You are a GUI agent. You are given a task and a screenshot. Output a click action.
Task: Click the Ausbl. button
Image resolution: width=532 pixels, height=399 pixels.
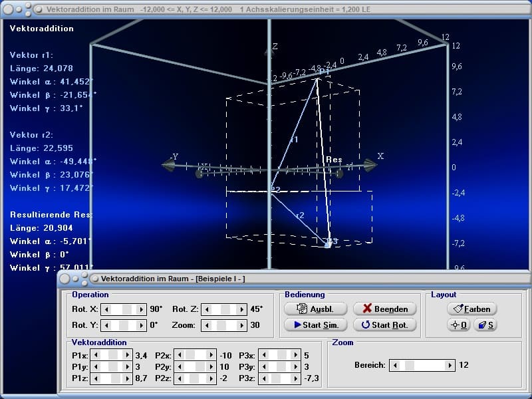[x=315, y=309]
